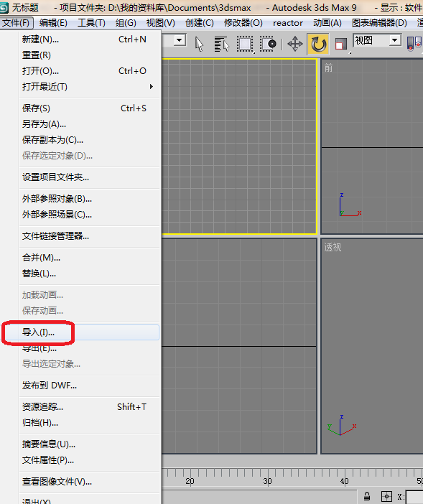Screen dimensions: 423x504
Task: Choose 合并(M)... menu entry
Action: pyautogui.click(x=89, y=258)
